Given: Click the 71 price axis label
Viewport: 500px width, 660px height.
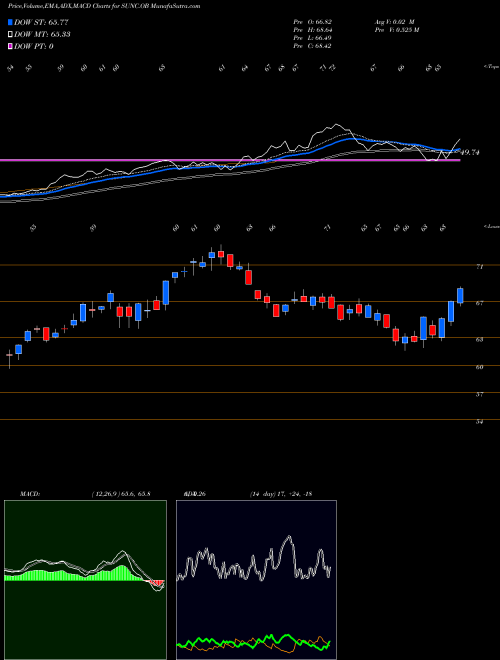Looking at the screenshot, I should (x=479, y=266).
